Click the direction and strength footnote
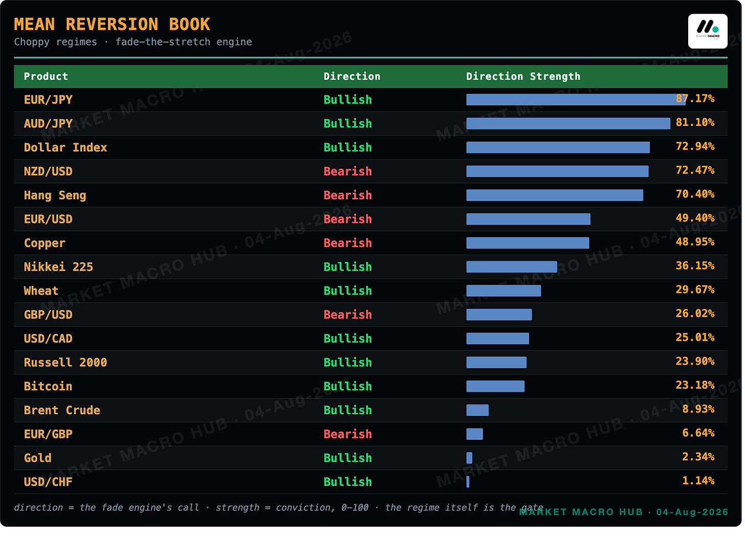Screen dimensions: 745x560 click(278, 507)
